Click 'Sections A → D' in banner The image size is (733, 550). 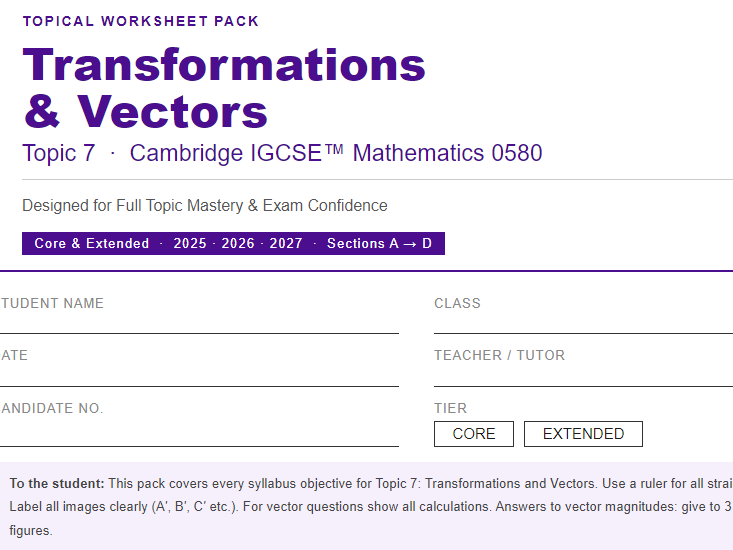click(379, 243)
